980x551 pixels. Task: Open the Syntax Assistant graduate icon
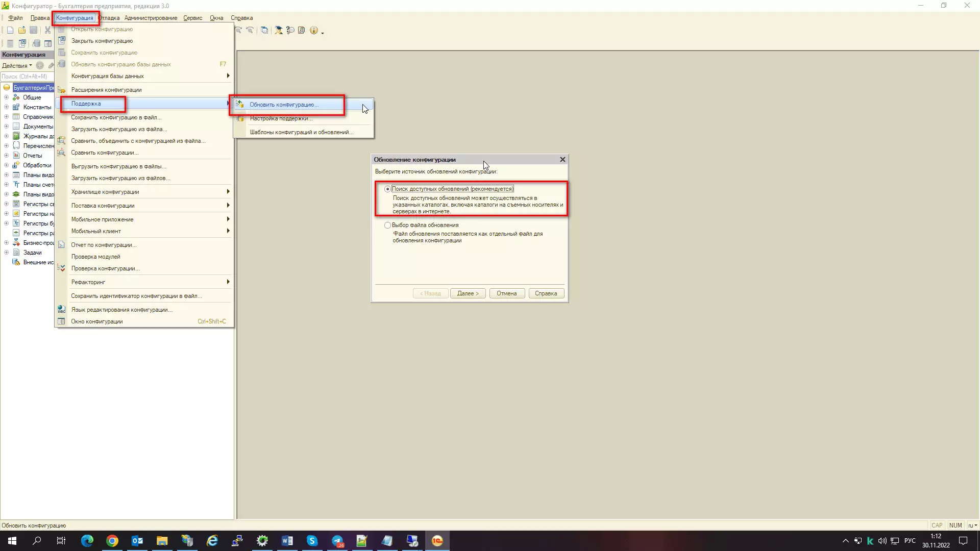pyautogui.click(x=279, y=30)
